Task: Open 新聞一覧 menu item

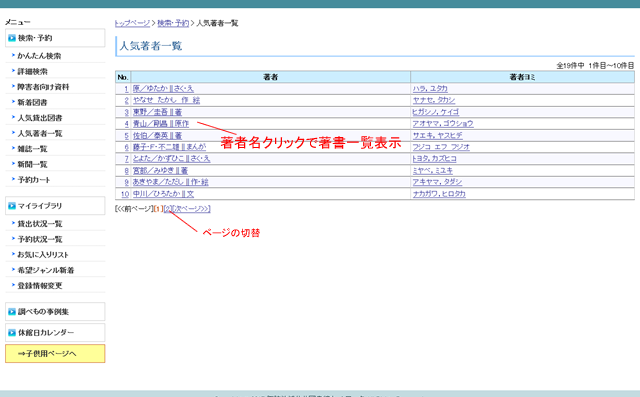Action: (x=32, y=164)
